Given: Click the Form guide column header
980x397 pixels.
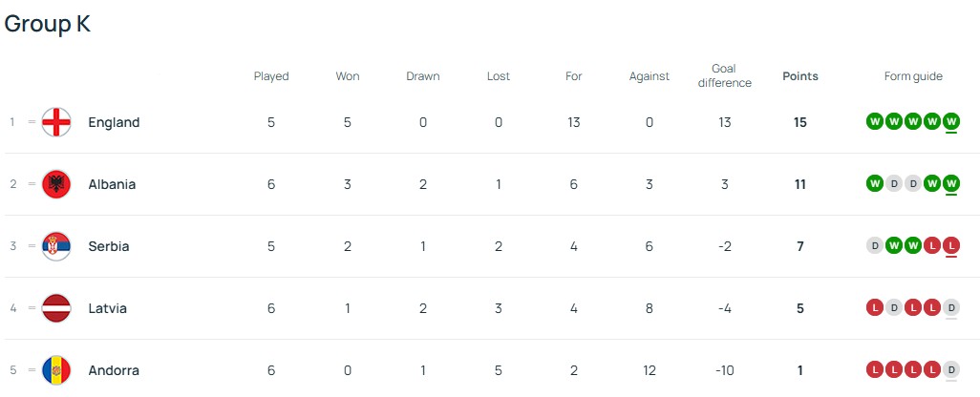Looking at the screenshot, I should tap(912, 76).
